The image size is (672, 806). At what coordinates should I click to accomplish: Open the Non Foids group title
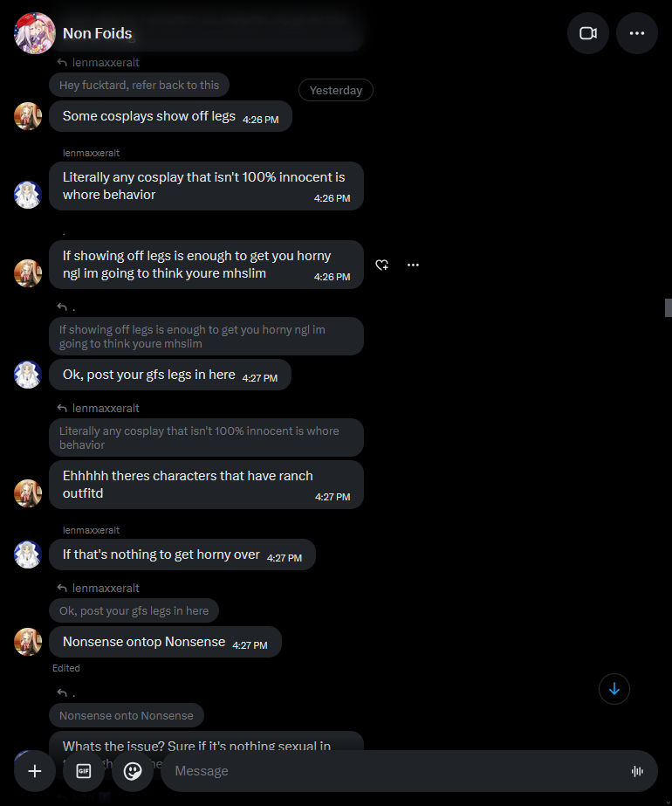click(x=98, y=33)
